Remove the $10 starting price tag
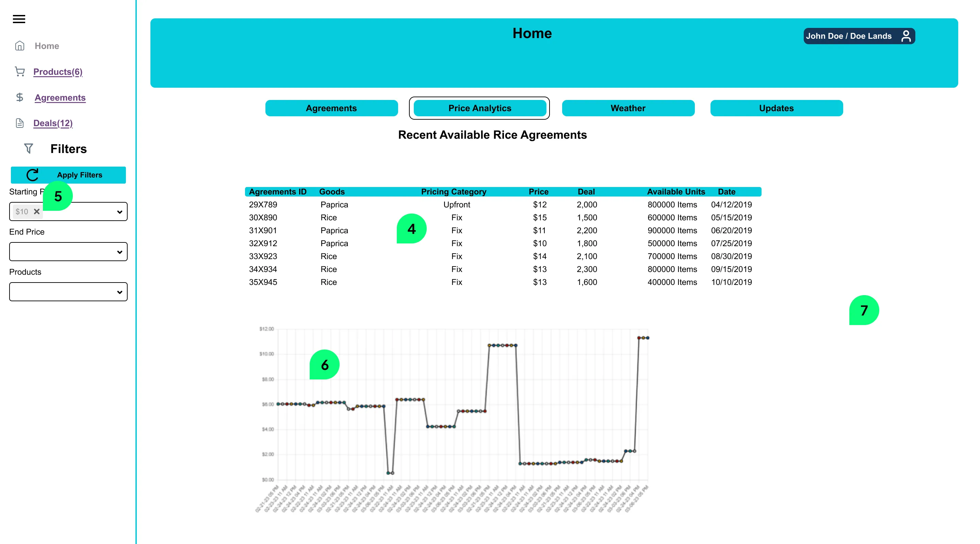The height and width of the screenshot is (544, 980). [37, 212]
